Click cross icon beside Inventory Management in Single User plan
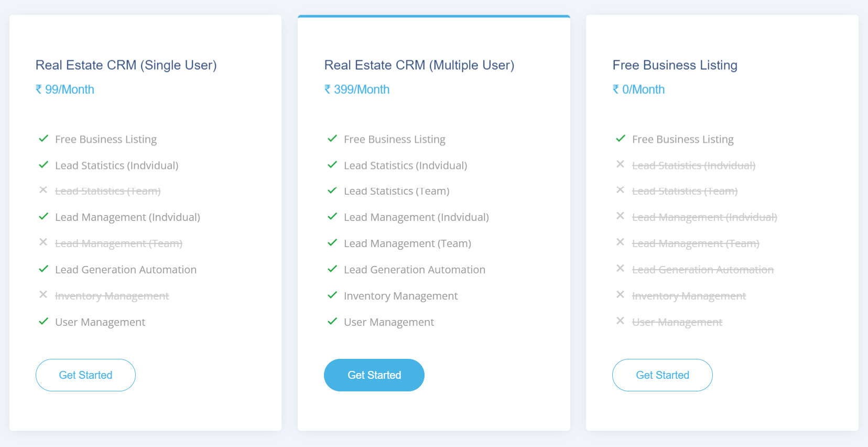Viewport: 868px width, 447px height. pos(44,294)
